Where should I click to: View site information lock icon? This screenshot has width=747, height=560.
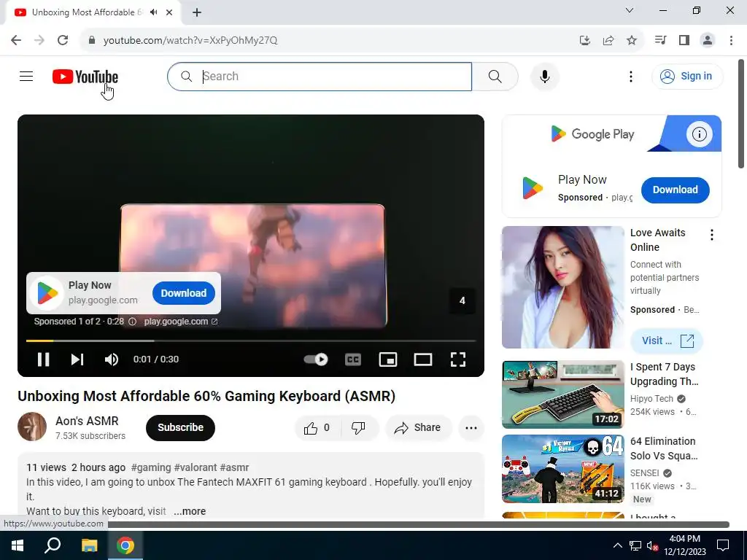pyautogui.click(x=92, y=40)
